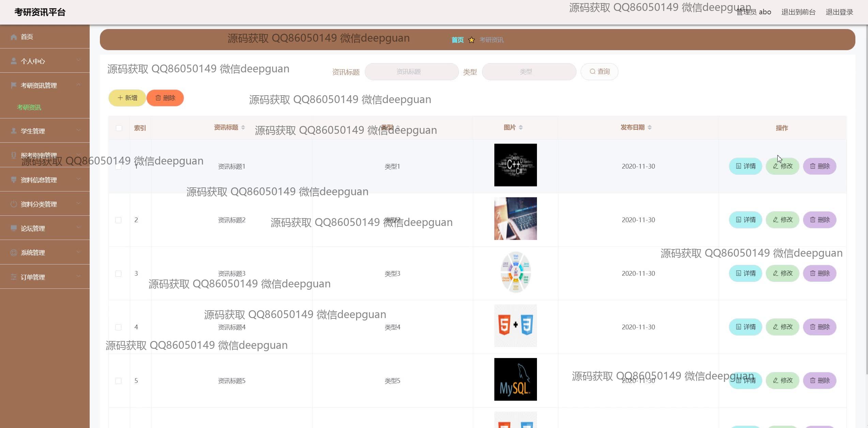Click the power icon beside 资料分类管理

pos(14,204)
